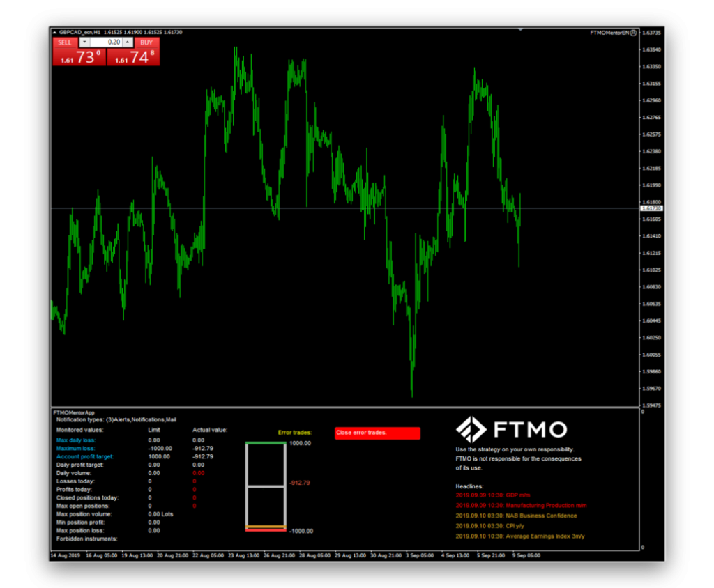Click the BUY button in one-click panel
This screenshot has height=588, width=714.
tap(147, 42)
